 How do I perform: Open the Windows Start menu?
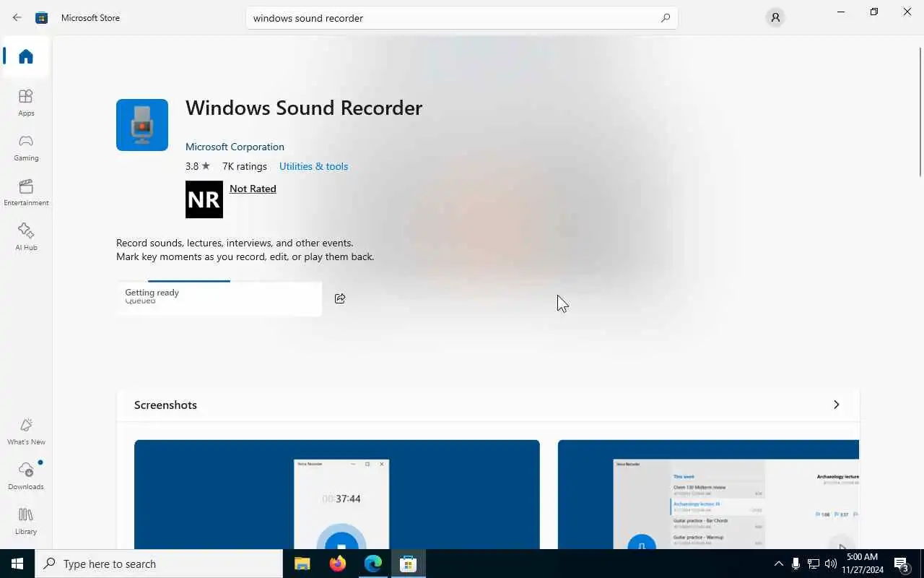point(17,564)
